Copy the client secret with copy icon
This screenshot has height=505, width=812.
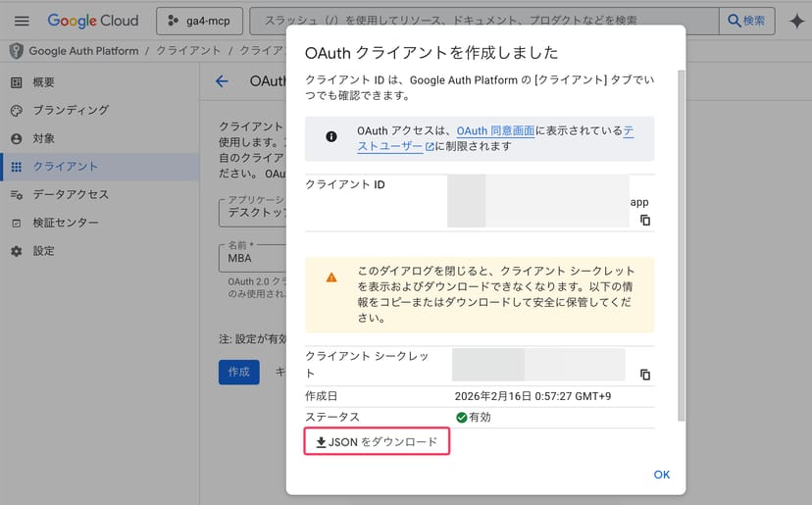click(x=645, y=375)
